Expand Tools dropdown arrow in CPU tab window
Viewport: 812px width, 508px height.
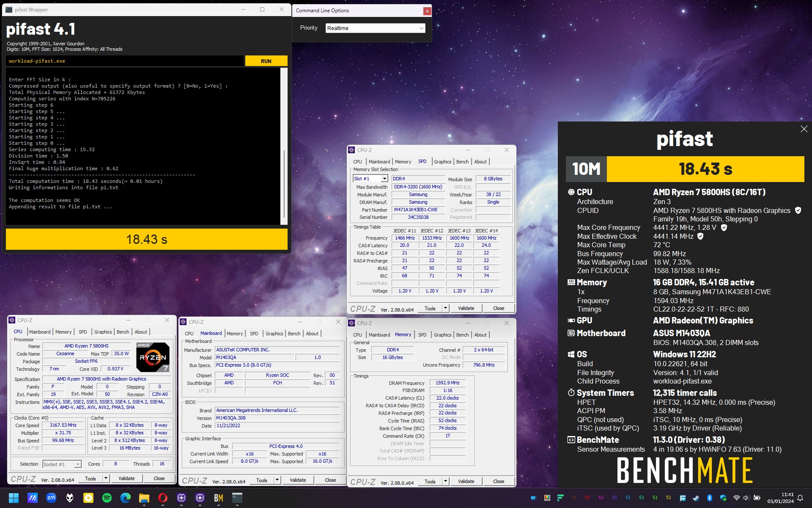click(x=106, y=478)
